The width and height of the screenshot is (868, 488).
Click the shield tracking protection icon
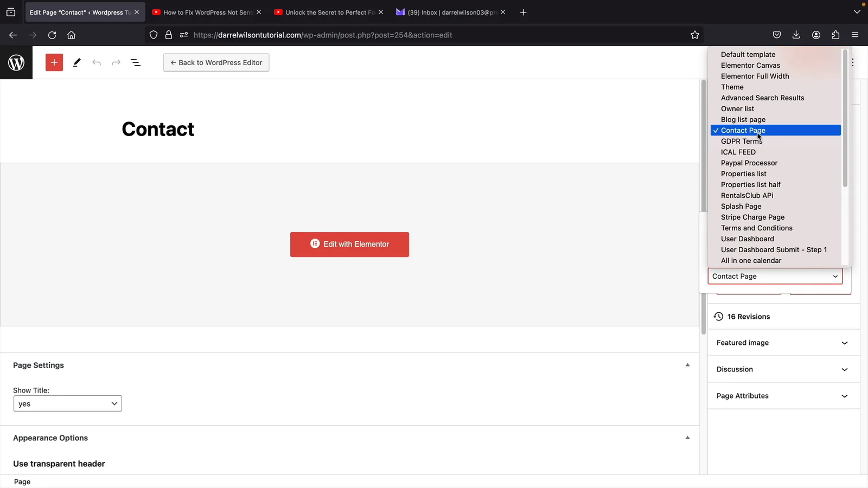tap(154, 35)
